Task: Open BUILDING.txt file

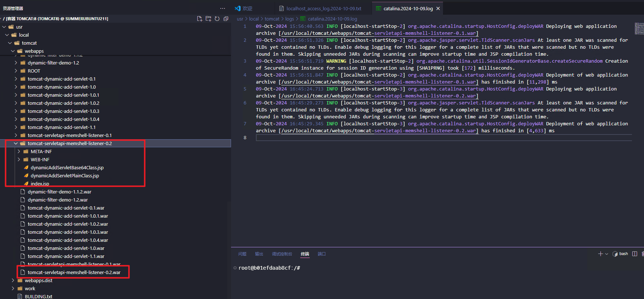Action: 38,296
